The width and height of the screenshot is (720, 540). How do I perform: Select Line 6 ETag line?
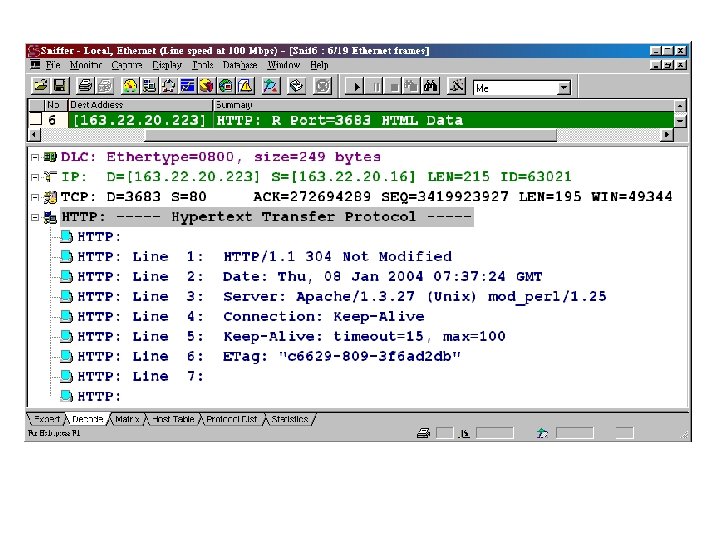(269, 356)
